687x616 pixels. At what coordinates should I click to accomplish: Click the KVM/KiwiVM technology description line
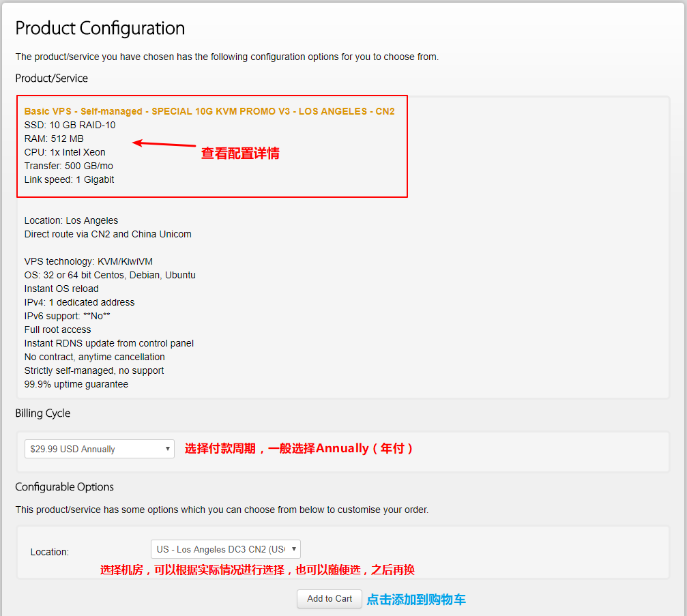point(88,261)
